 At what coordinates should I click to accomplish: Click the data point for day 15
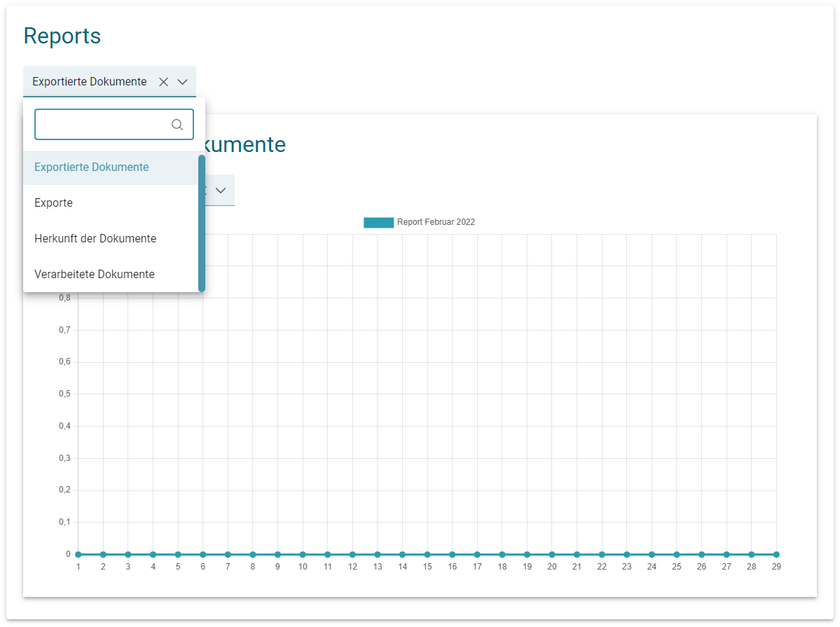tap(427, 554)
